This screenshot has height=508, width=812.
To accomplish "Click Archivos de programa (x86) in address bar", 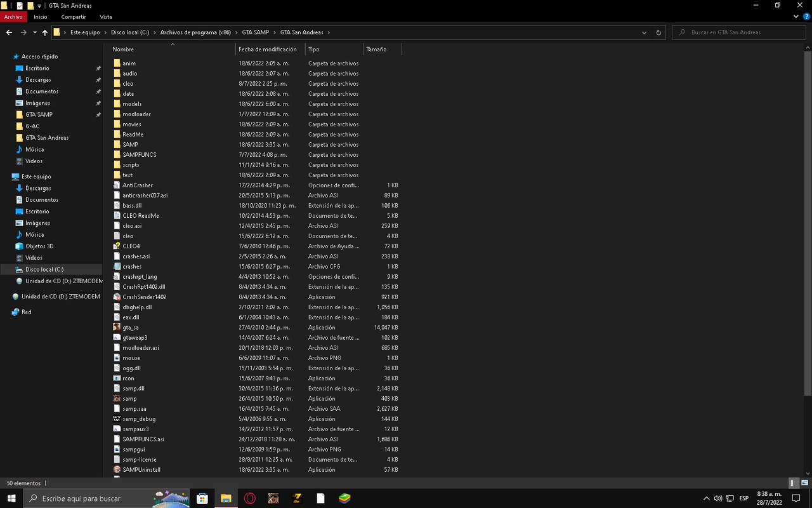I will (195, 32).
